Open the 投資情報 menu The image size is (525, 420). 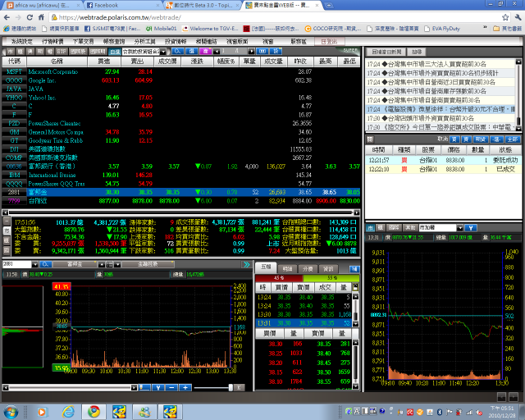point(176,42)
